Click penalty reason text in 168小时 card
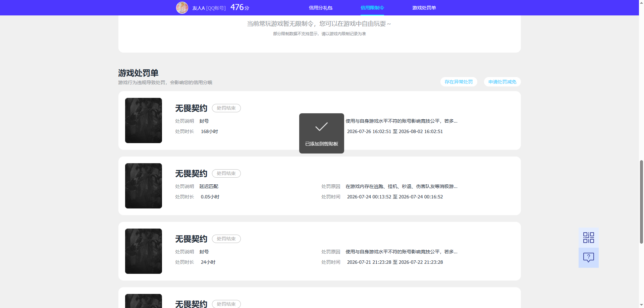 [401, 121]
